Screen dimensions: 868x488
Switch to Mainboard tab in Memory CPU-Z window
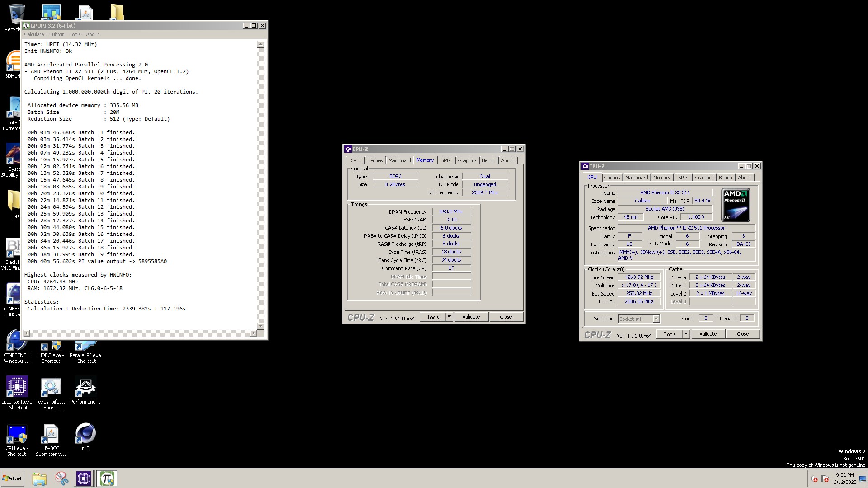pyautogui.click(x=400, y=160)
